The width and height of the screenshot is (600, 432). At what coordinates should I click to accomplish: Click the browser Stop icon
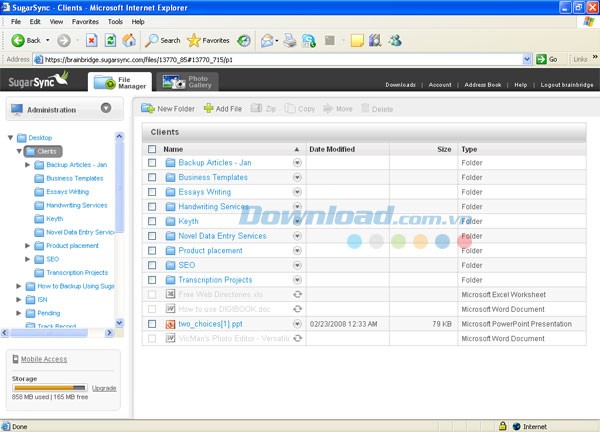tap(91, 41)
